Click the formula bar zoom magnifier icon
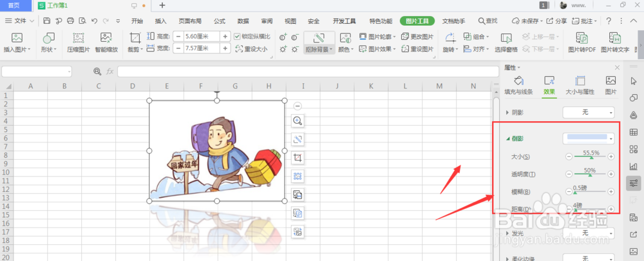The image size is (644, 261). (97, 71)
